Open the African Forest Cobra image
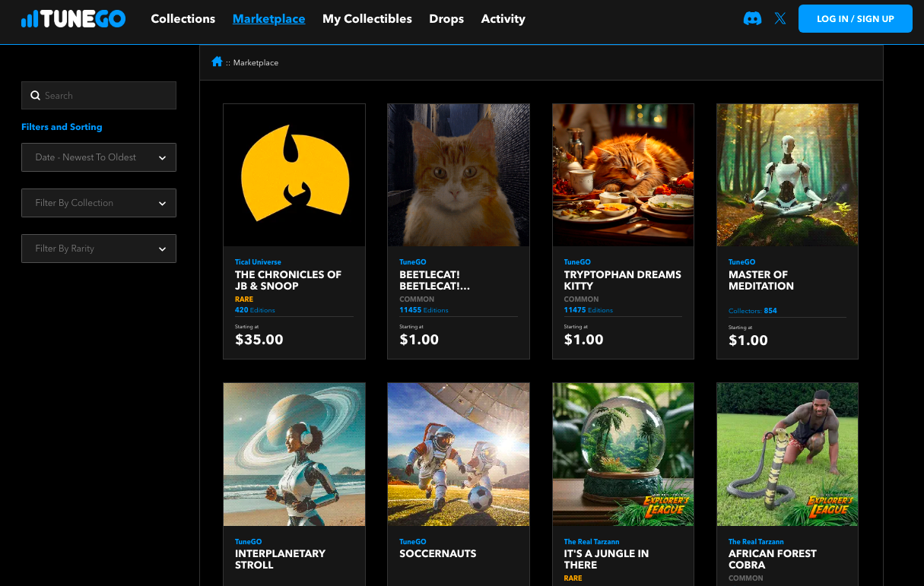This screenshot has width=924, height=586. coord(787,454)
